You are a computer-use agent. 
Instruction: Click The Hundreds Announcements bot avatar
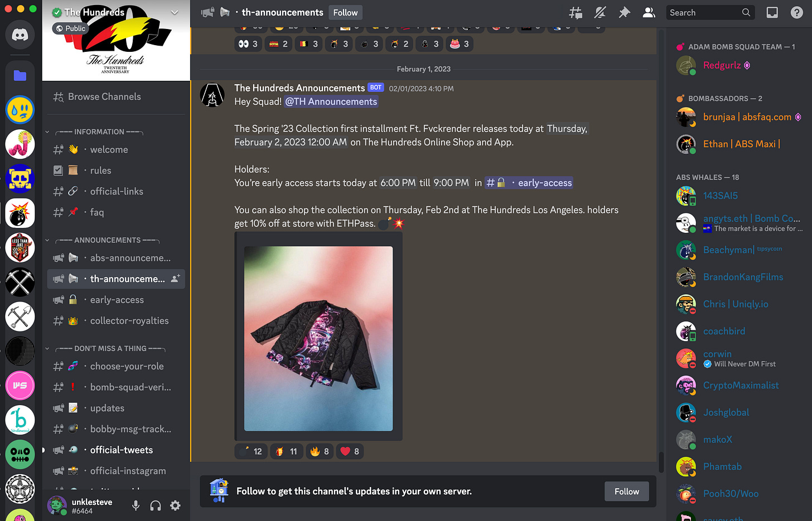[212, 95]
